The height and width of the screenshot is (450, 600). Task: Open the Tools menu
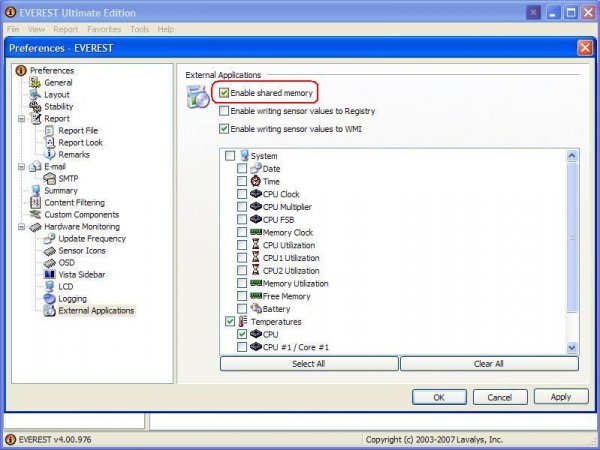tap(139, 29)
